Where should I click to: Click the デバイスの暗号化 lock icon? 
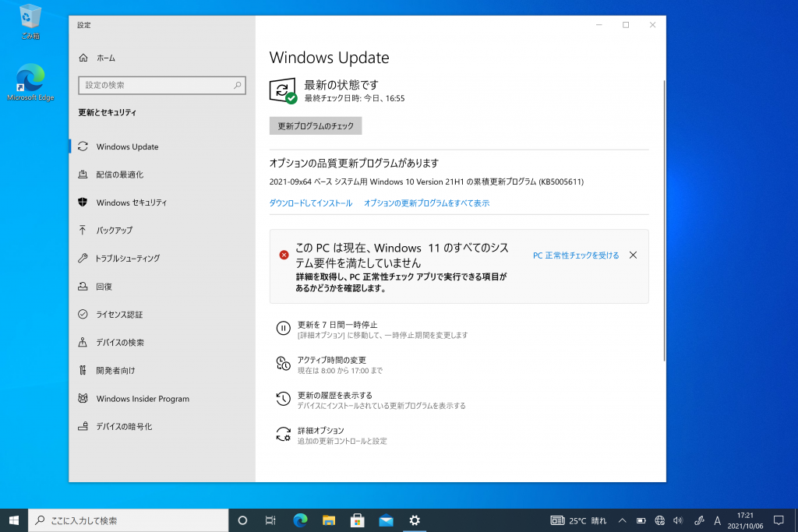(83, 426)
